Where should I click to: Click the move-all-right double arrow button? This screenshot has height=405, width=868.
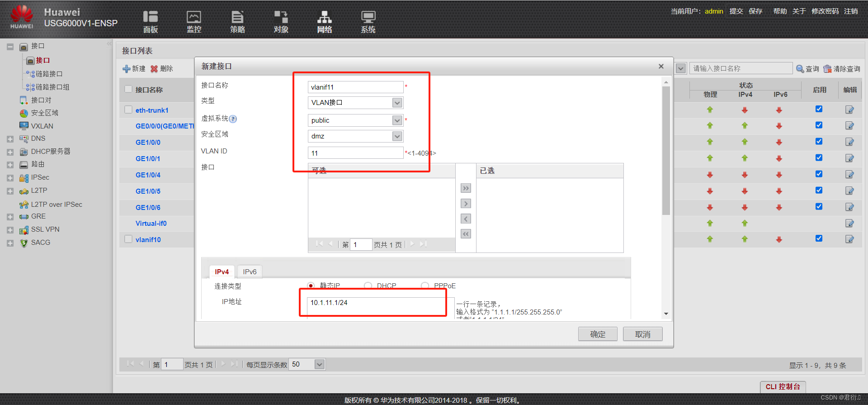click(x=466, y=188)
